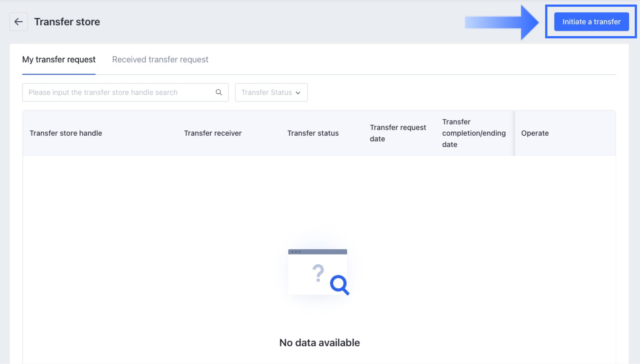Expand the Transfer Status dropdown

tap(271, 93)
